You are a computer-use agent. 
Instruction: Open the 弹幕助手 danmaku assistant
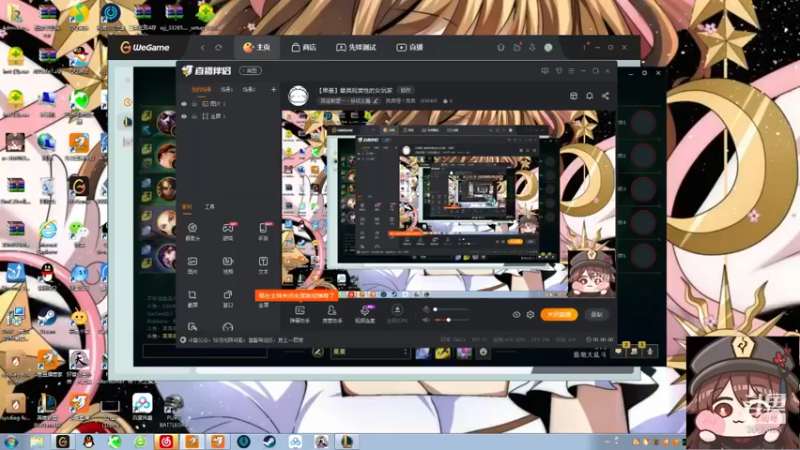pyautogui.click(x=300, y=314)
